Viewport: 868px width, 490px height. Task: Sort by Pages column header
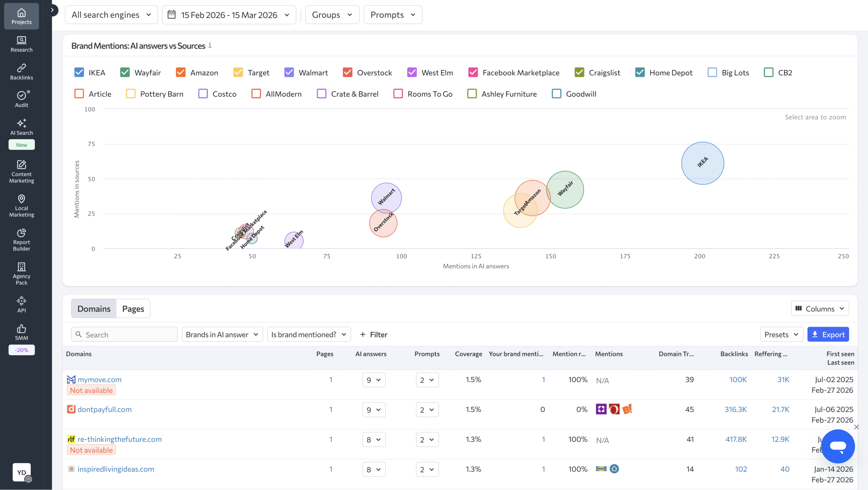click(x=324, y=354)
